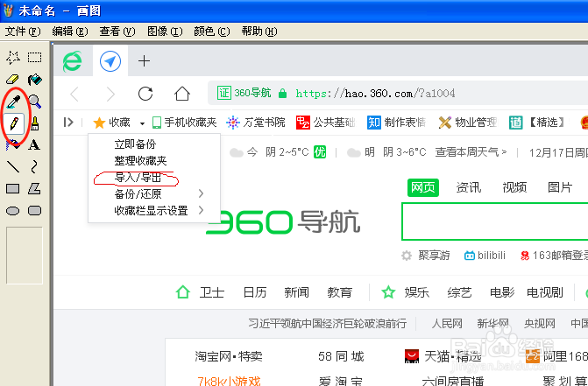Viewport: 588px width, 386px height.
Task: Switch to the blue navigation arrow tab
Action: point(110,61)
